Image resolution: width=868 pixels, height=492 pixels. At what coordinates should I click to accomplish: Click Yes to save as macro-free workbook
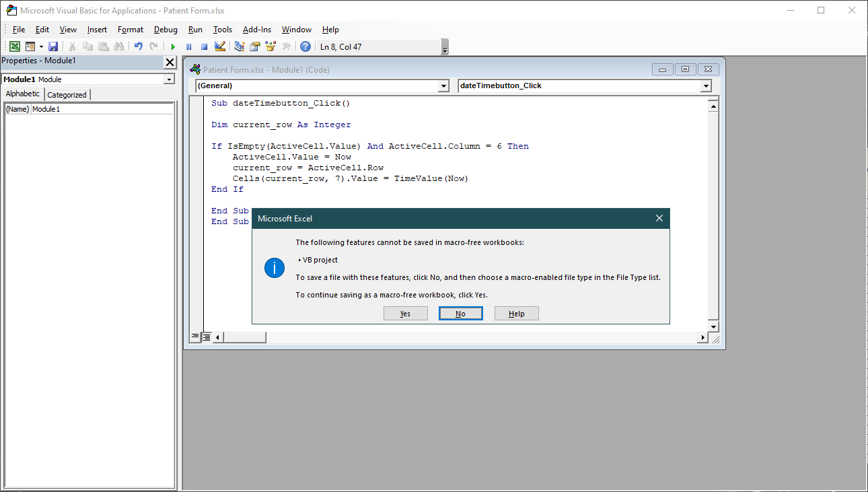(405, 314)
